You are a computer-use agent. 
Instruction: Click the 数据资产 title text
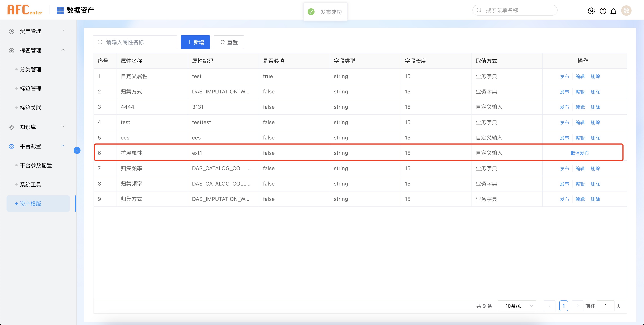coord(80,10)
